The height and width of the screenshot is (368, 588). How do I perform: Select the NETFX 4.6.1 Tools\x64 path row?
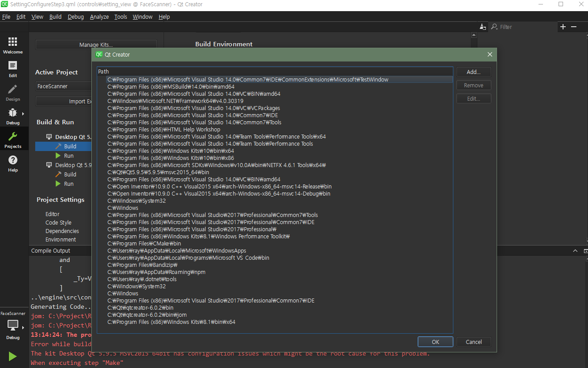click(275, 165)
